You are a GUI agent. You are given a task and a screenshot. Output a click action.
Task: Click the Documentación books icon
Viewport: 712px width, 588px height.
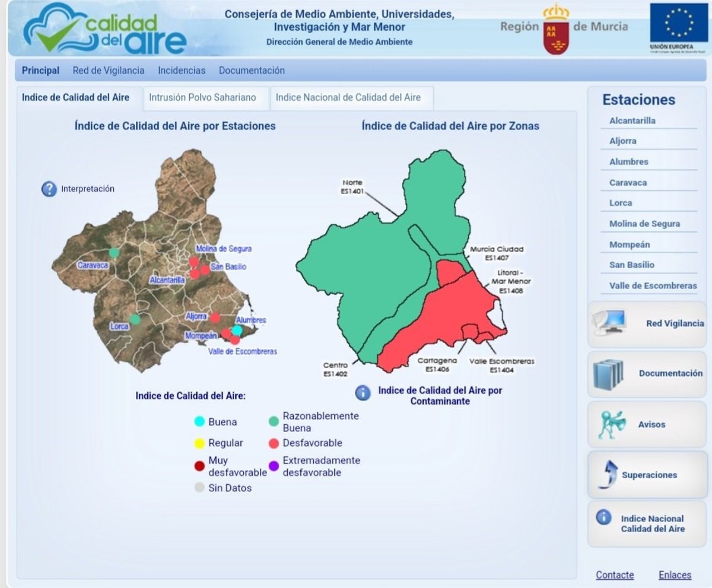(x=608, y=374)
